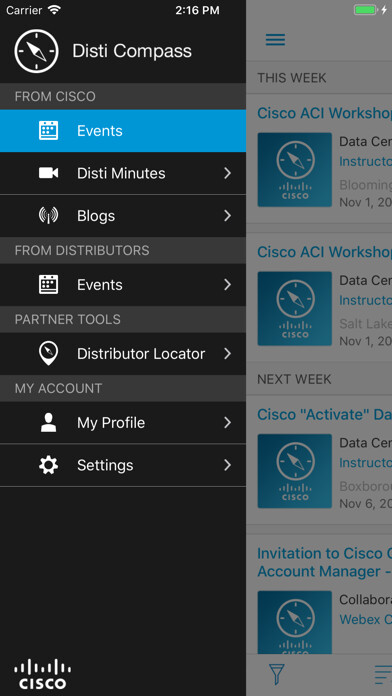Click the 2:16 PM clock
The width and height of the screenshot is (392, 696).
tap(197, 10)
